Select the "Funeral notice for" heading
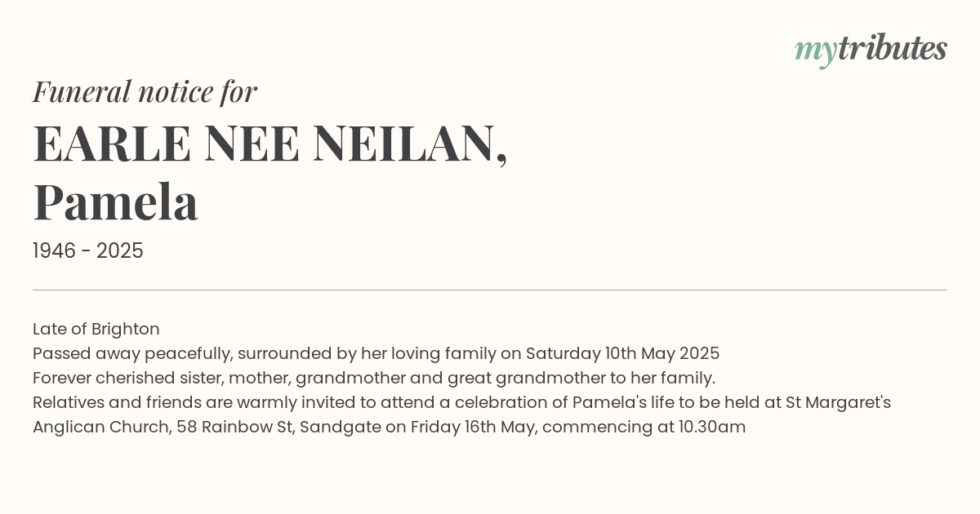 point(145,91)
